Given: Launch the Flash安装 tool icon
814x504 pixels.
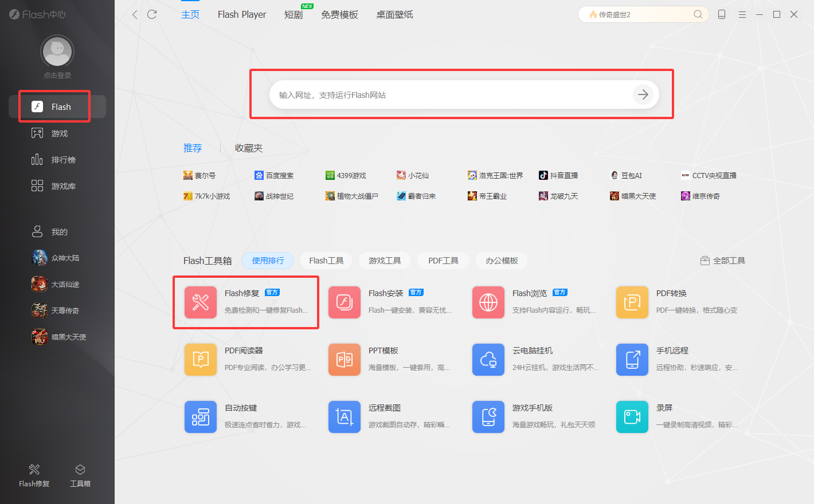Looking at the screenshot, I should tap(345, 302).
